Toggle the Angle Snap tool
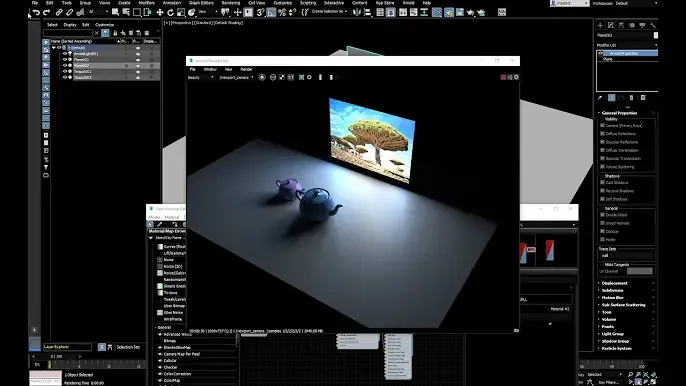 click(271, 12)
